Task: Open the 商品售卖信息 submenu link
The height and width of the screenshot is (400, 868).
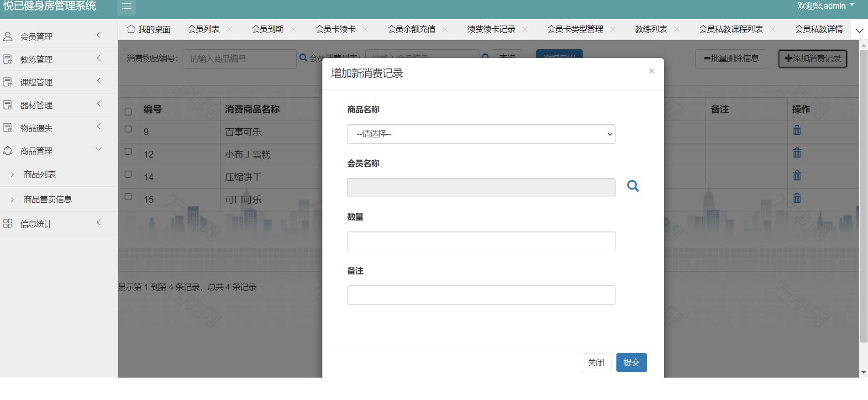Action: click(47, 200)
